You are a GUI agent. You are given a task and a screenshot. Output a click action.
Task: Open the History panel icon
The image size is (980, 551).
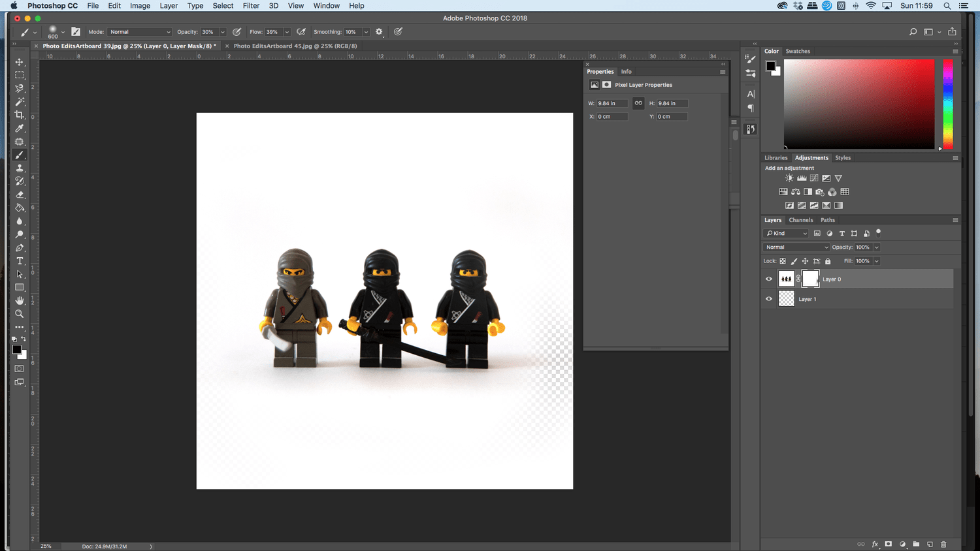[751, 129]
